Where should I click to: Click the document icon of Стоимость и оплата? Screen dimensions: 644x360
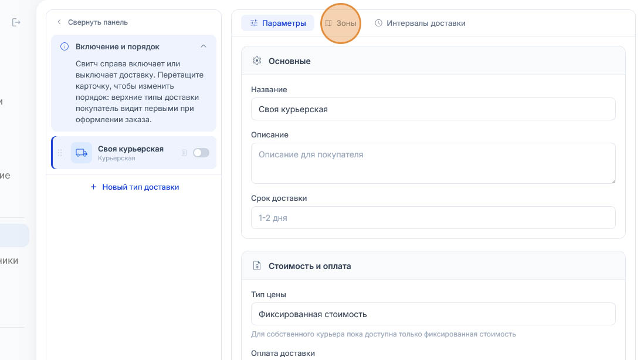pyautogui.click(x=257, y=266)
